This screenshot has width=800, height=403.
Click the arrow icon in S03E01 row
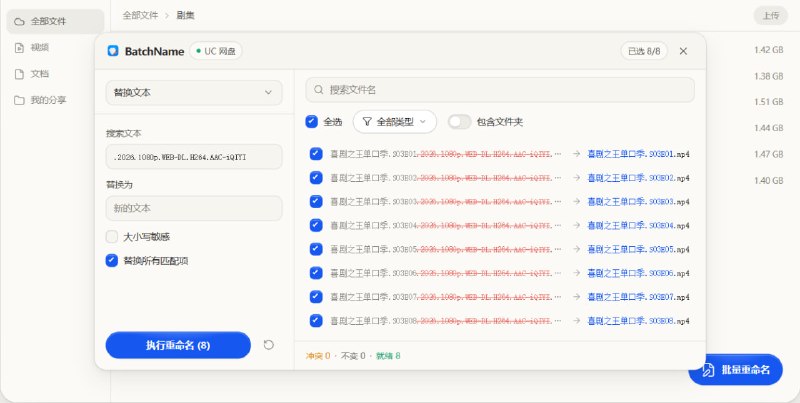coord(576,154)
